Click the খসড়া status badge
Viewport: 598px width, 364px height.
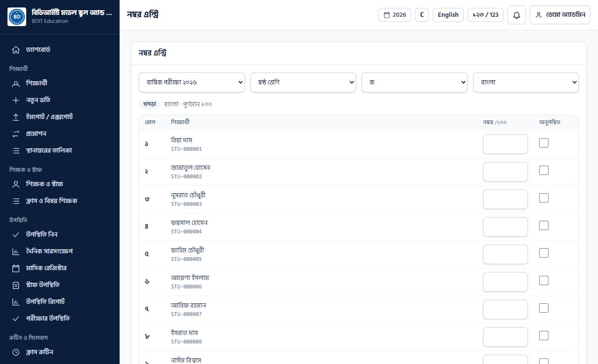(x=149, y=104)
